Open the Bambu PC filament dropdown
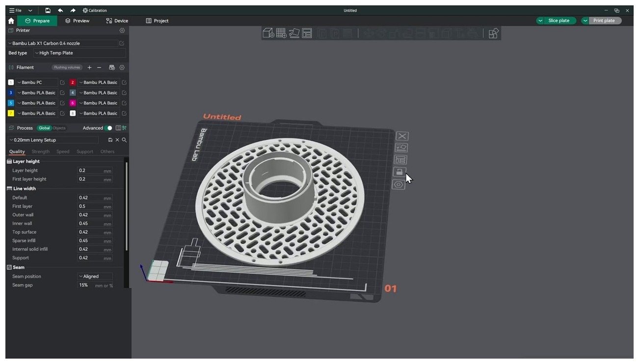Image resolution: width=639 pixels, height=364 pixels. click(37, 82)
